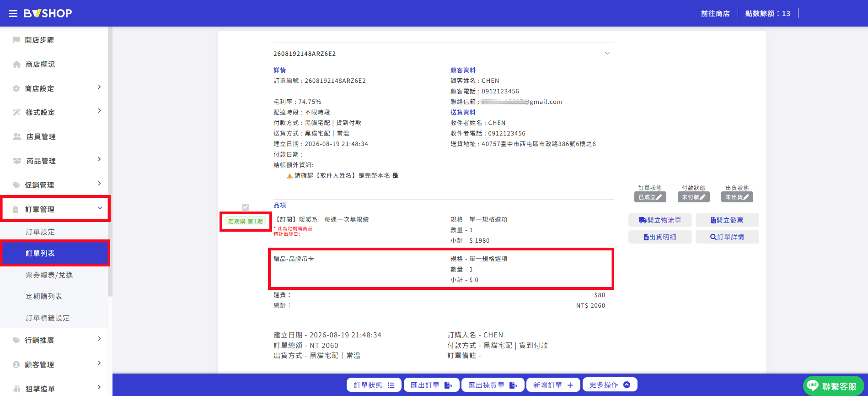
Task: Open the hamburger menu beside BVSHOP
Action: click(13, 14)
